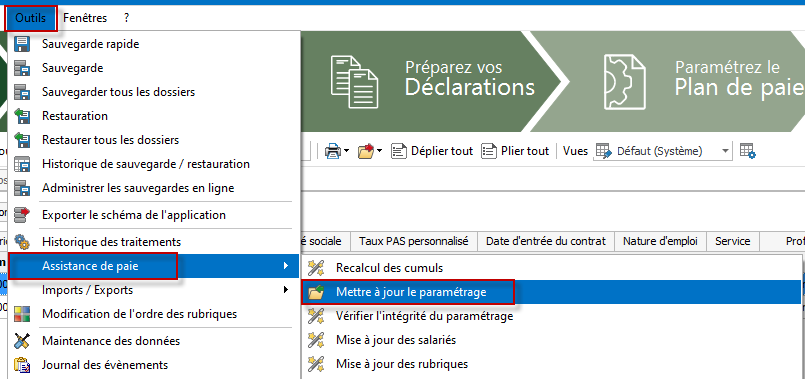805x379 pixels.
Task: Click the export folder icon in toolbar
Action: 366,151
